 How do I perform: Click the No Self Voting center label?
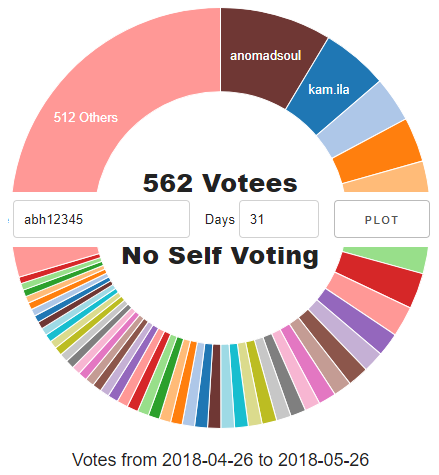(220, 256)
